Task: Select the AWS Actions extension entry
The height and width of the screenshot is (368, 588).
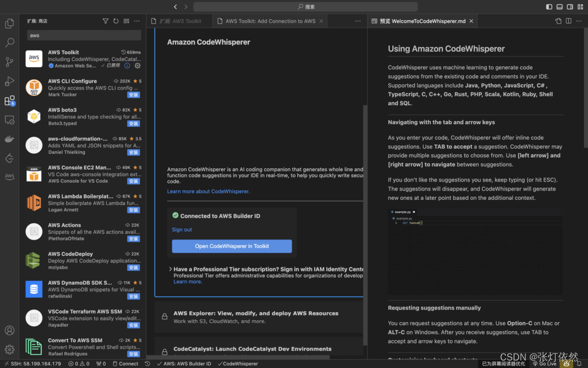Action: tap(83, 231)
